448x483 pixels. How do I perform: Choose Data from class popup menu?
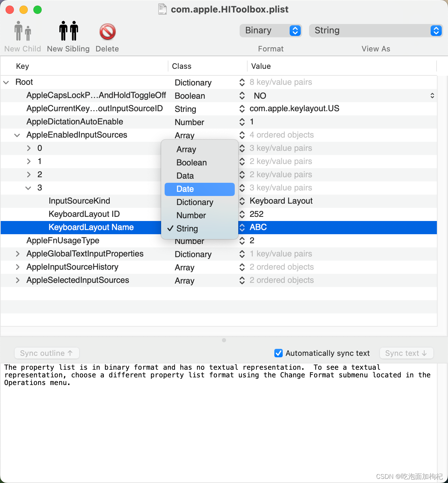click(x=200, y=176)
